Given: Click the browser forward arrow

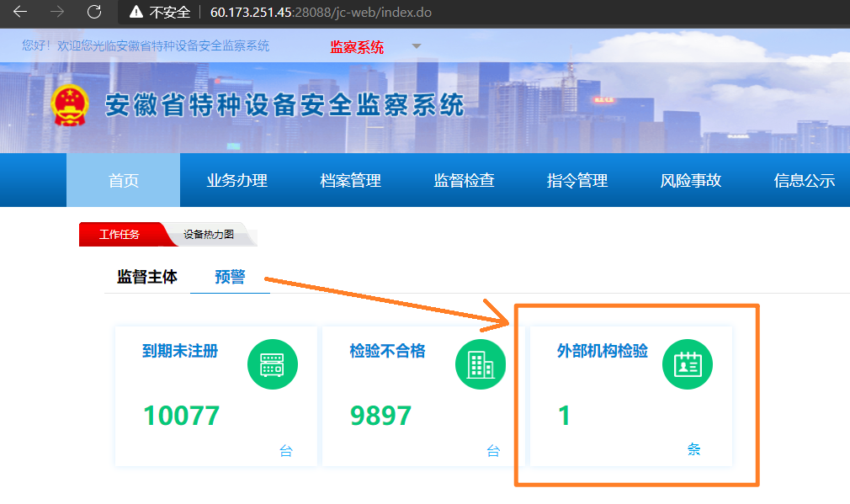Looking at the screenshot, I should [57, 12].
